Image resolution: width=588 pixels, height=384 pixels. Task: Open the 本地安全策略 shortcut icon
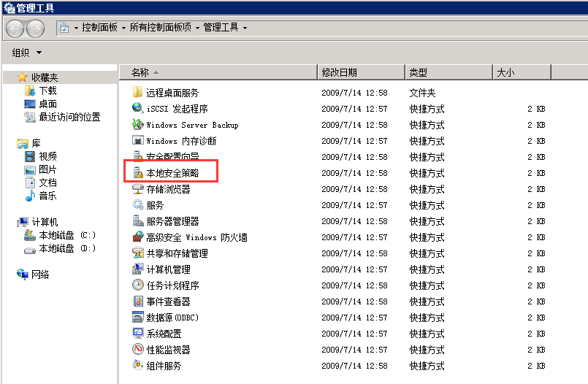(x=137, y=173)
